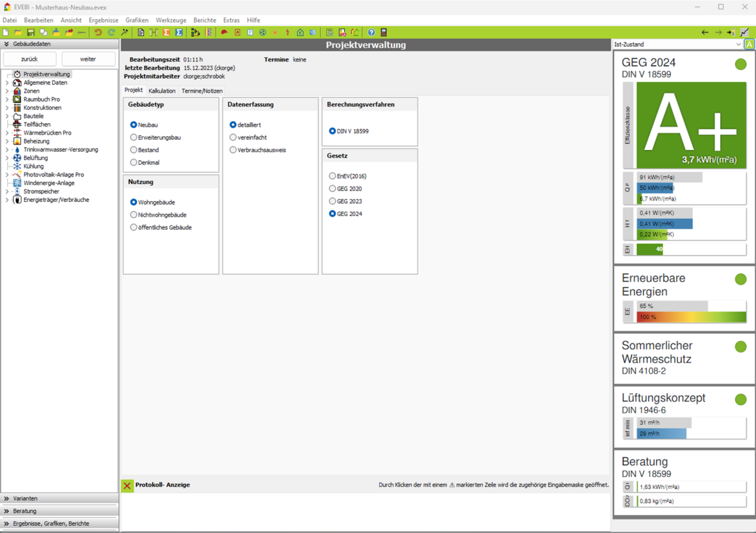Click the save diskette toolbar icon
756x533 pixels.
31,32
